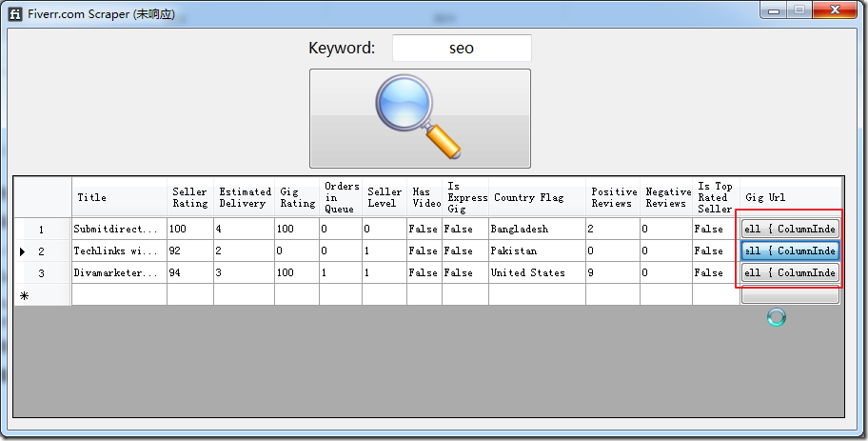Image resolution: width=868 pixels, height=441 pixels.
Task: Select Orders in Queue cell in Divamarketer row
Action: tap(341, 273)
